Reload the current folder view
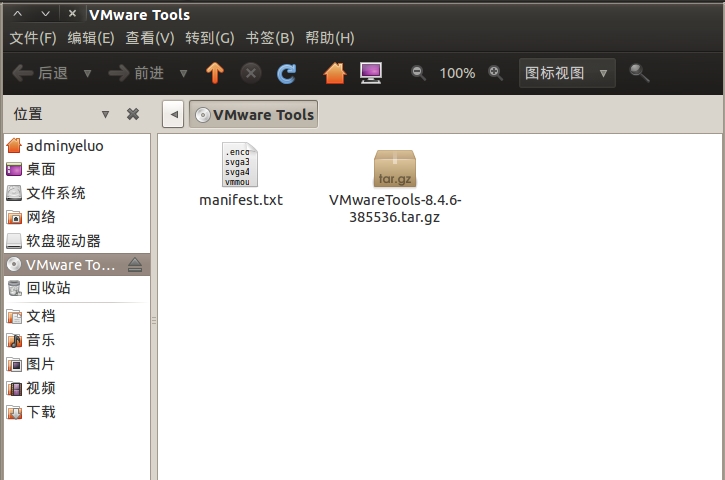 coord(287,73)
